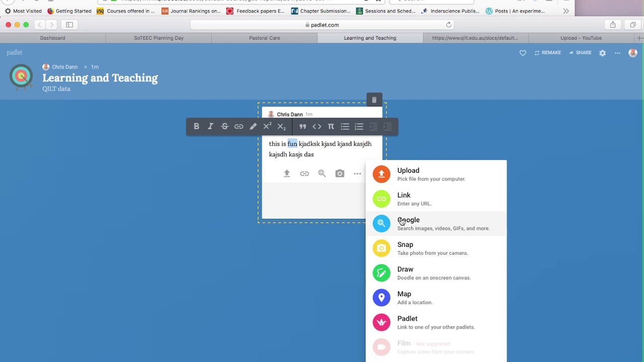This screenshot has height=362, width=644.
Task: Click the Safari share icon
Action: pos(613,25)
